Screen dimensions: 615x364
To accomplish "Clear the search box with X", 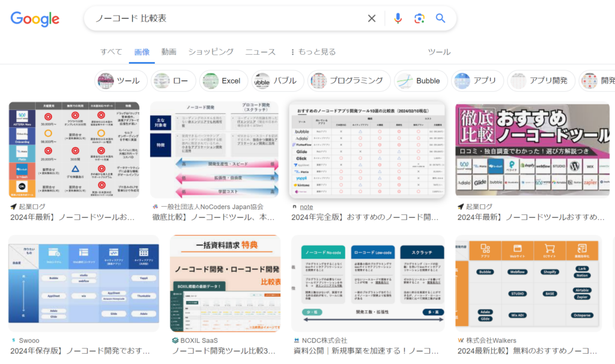I will [371, 19].
